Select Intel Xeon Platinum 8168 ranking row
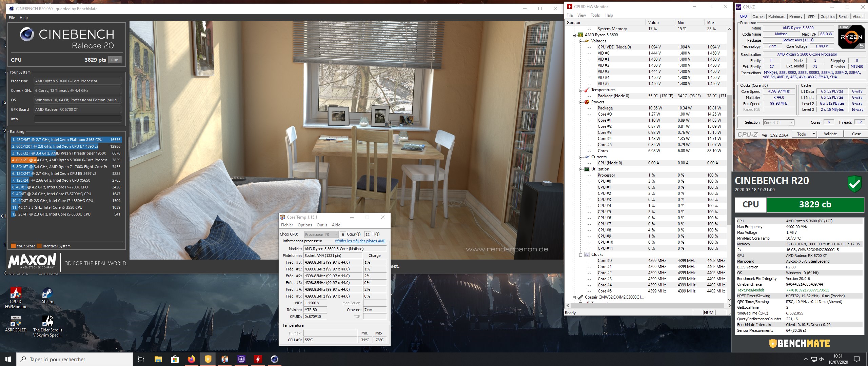868x366 pixels. [66, 140]
